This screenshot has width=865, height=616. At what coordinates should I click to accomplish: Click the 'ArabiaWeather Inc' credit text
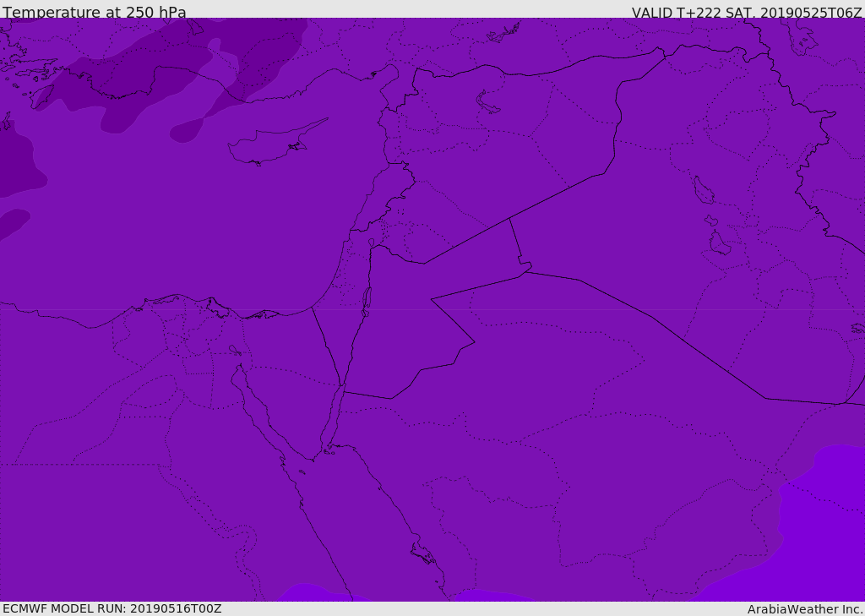805,609
